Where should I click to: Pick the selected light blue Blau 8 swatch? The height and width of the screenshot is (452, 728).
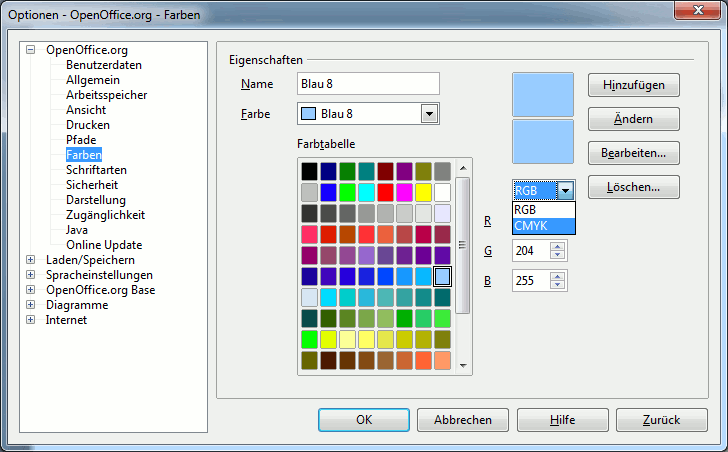tap(442, 277)
